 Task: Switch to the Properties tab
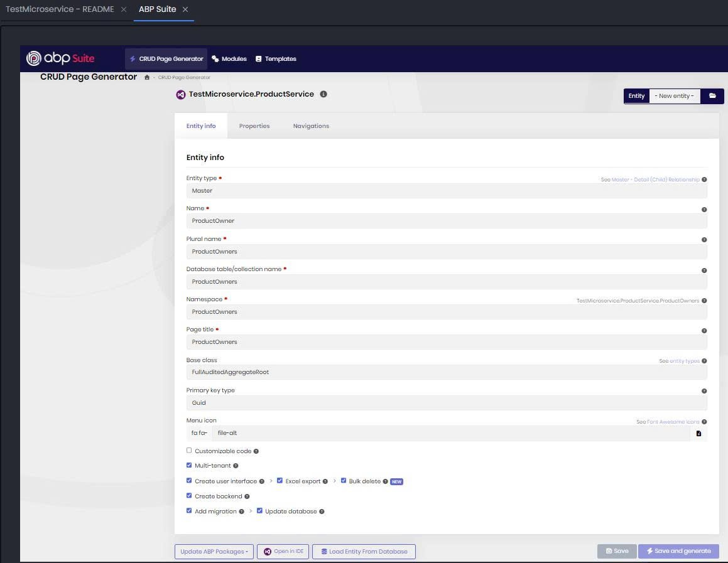click(254, 126)
